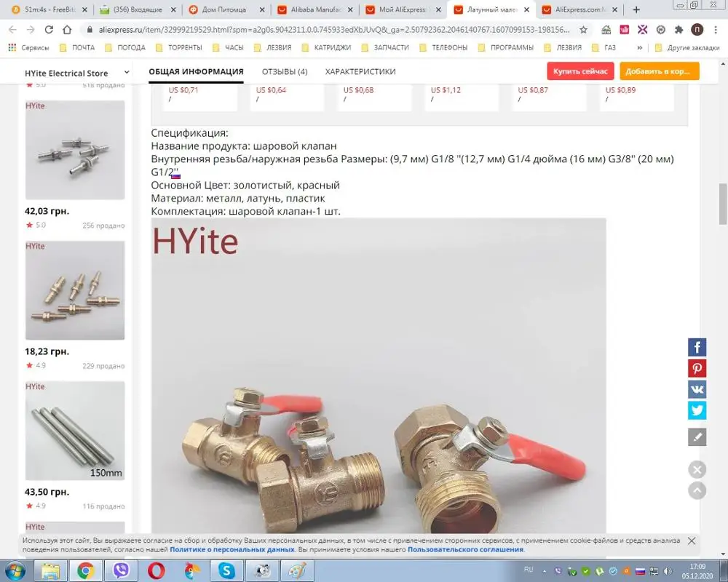Viewport: 728px width, 582px height.
Task: Show hidden system tray icons
Action: (544, 571)
